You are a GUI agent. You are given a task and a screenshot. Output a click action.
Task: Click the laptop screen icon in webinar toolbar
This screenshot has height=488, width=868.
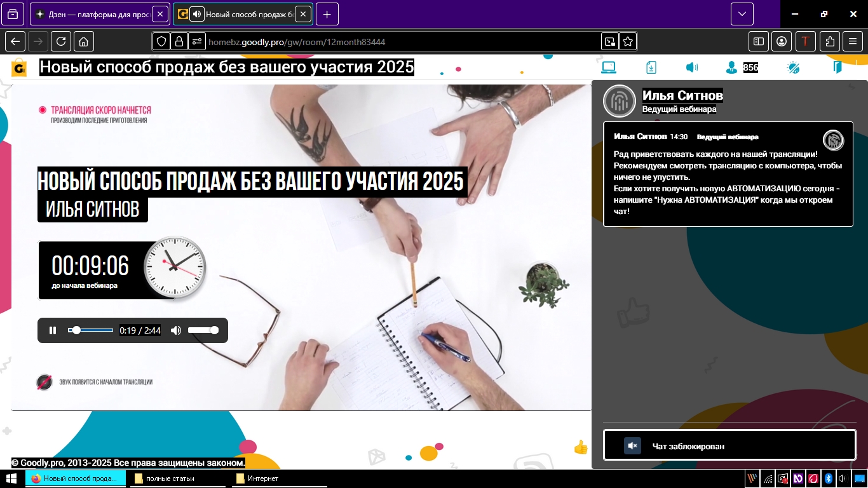click(609, 67)
